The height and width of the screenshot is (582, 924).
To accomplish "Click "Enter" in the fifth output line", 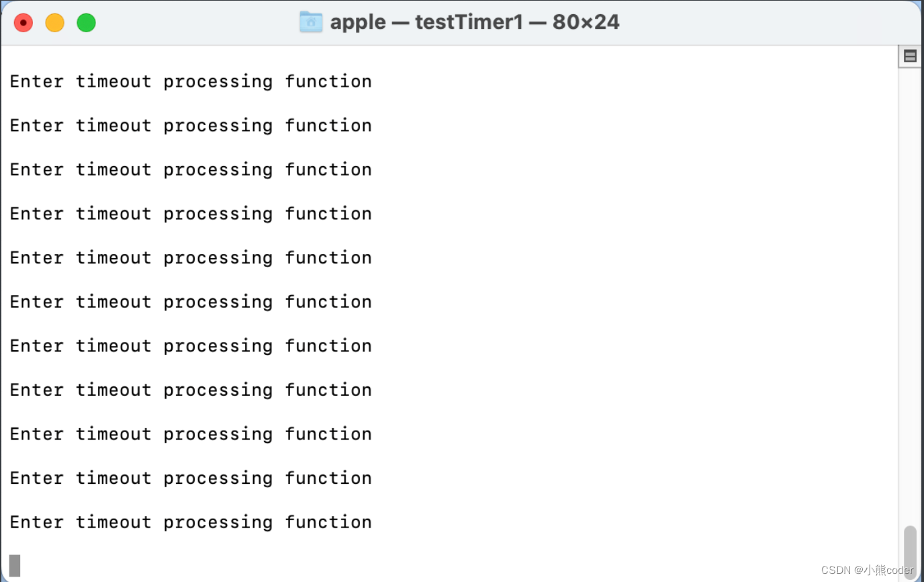I will click(x=36, y=258).
